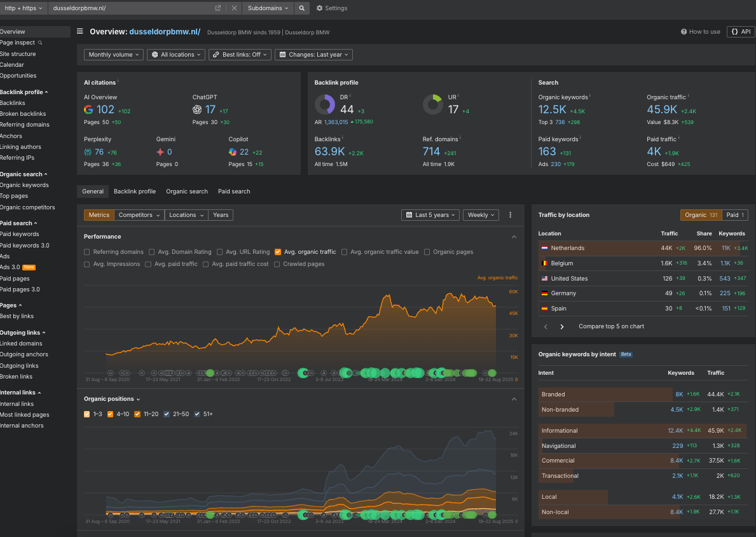This screenshot has width=756, height=537.
Task: Open Organic competitors in sidebar
Action: (27, 207)
